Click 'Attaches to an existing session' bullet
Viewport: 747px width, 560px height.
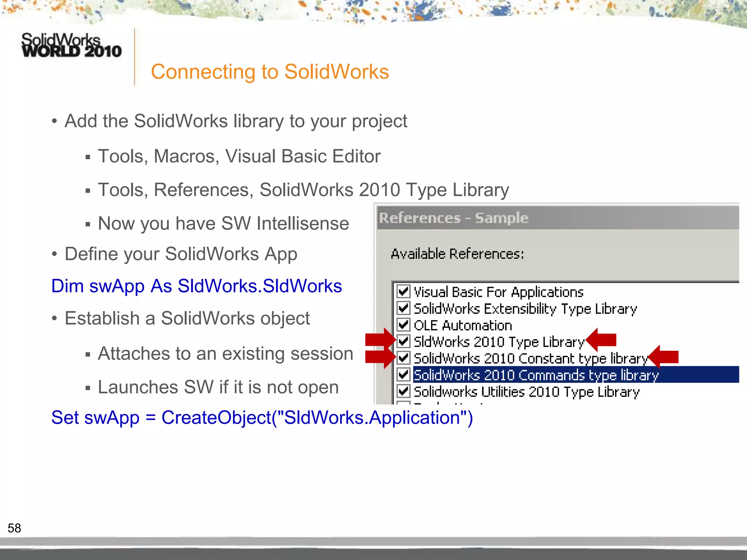point(225,354)
